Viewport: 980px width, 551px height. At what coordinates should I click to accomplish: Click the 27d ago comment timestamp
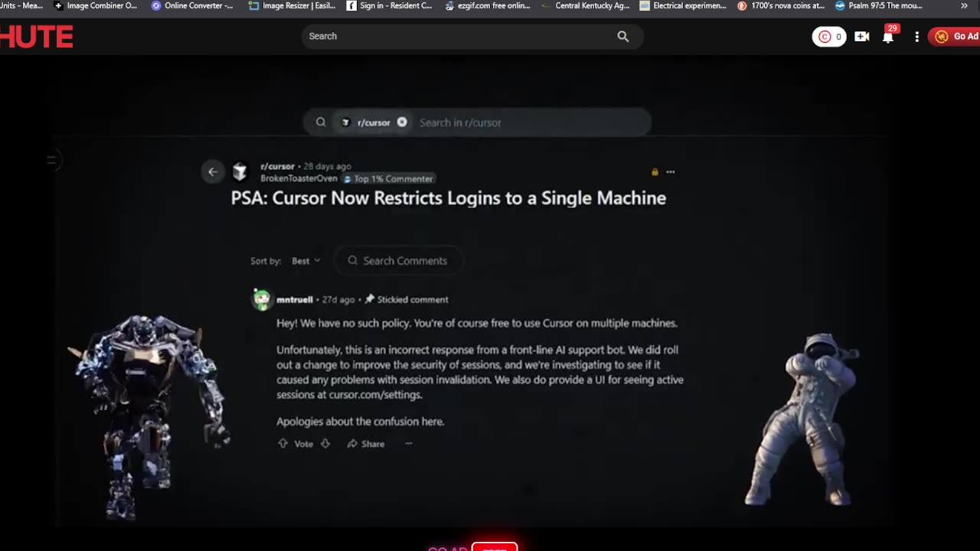(338, 299)
